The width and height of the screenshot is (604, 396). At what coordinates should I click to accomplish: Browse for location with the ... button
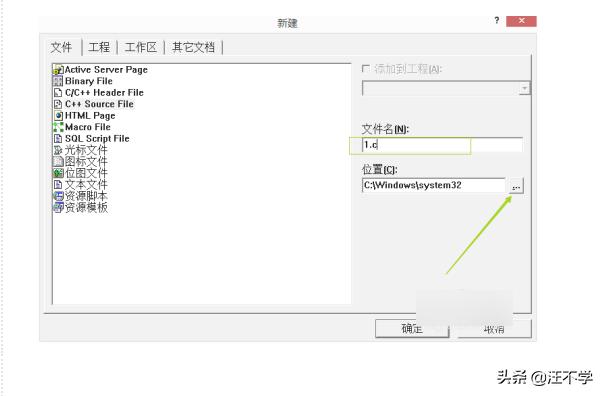pyautogui.click(x=516, y=186)
